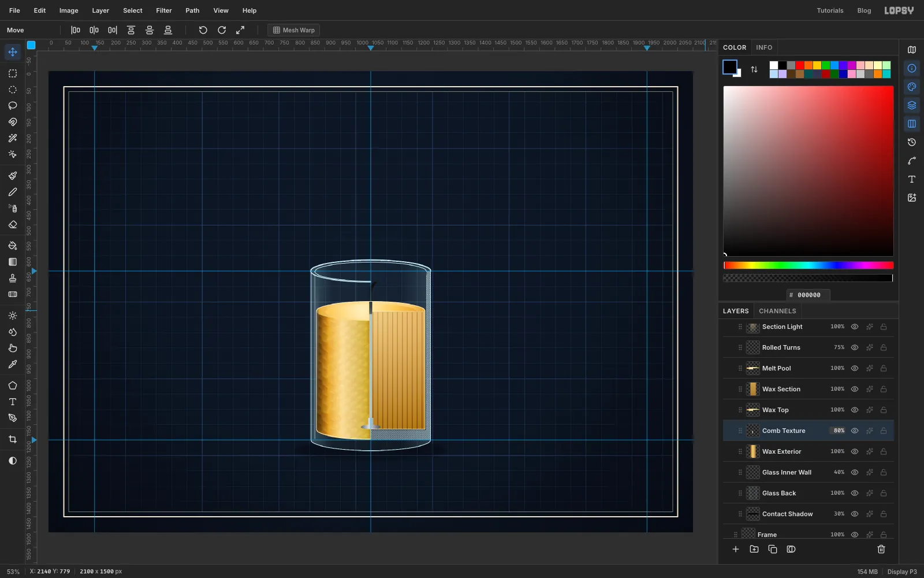Delete layer using the trash icon
The width and height of the screenshot is (924, 578).
[881, 549]
